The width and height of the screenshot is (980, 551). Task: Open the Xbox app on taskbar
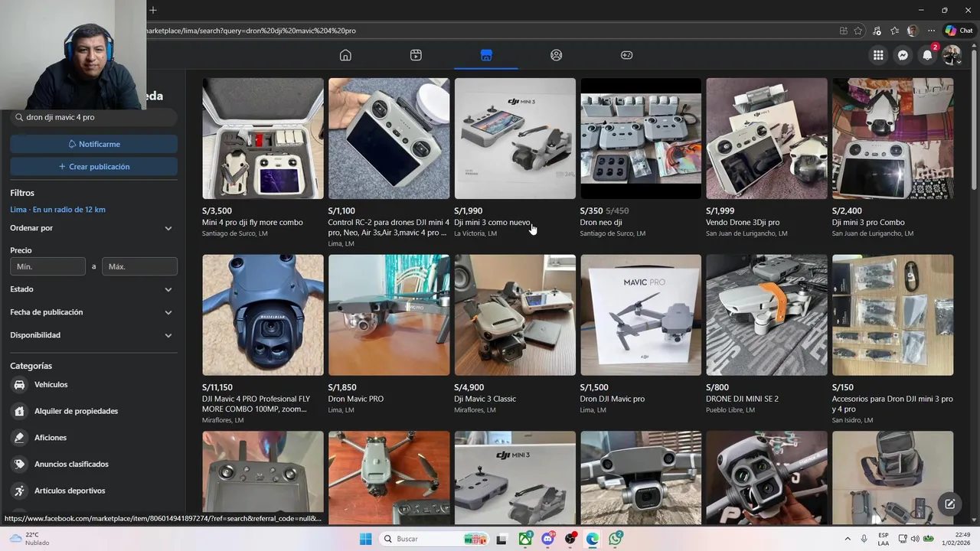click(525, 539)
